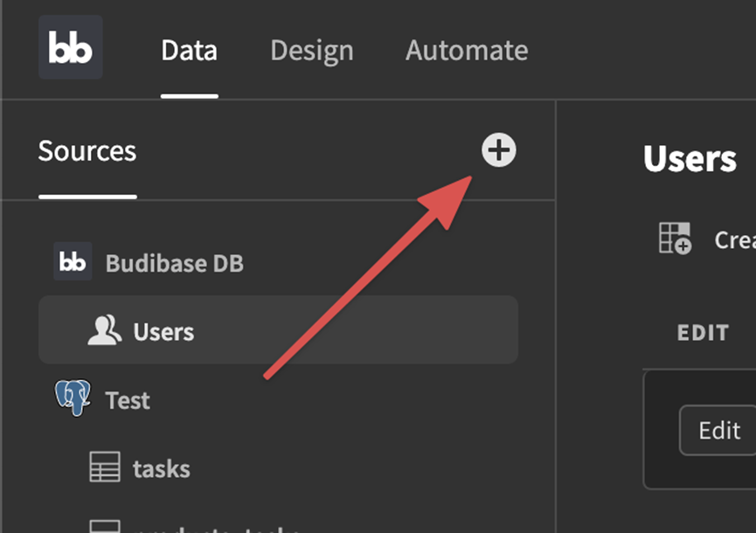Viewport: 756px width, 533px height.
Task: Click the Budibase bb logo
Action: (x=70, y=49)
